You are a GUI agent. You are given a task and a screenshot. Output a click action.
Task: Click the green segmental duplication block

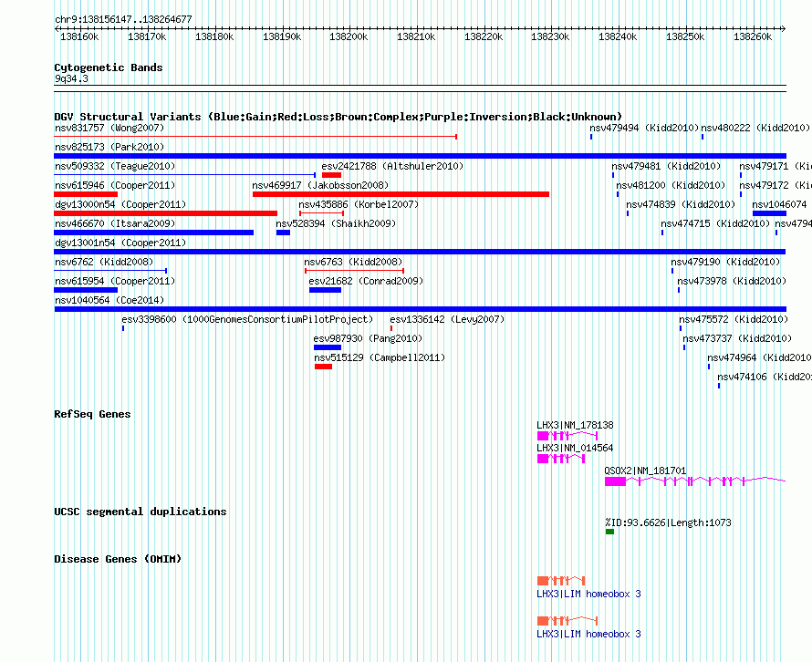click(x=609, y=532)
